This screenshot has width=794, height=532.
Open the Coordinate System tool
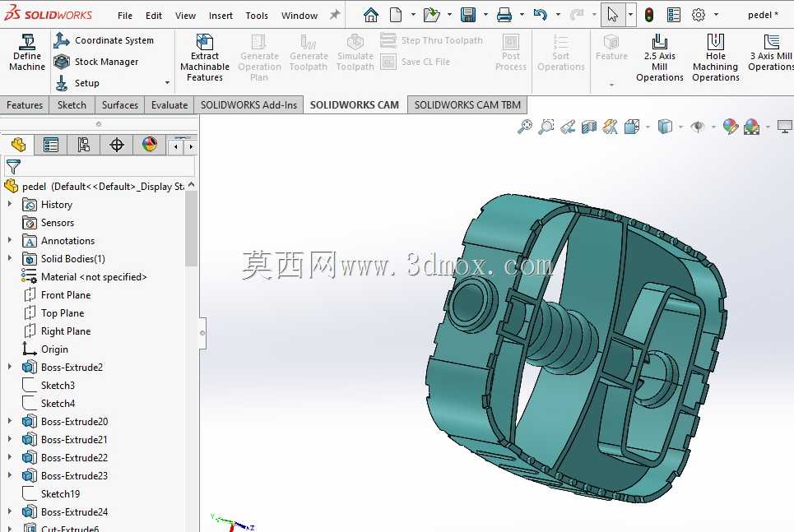pos(104,40)
